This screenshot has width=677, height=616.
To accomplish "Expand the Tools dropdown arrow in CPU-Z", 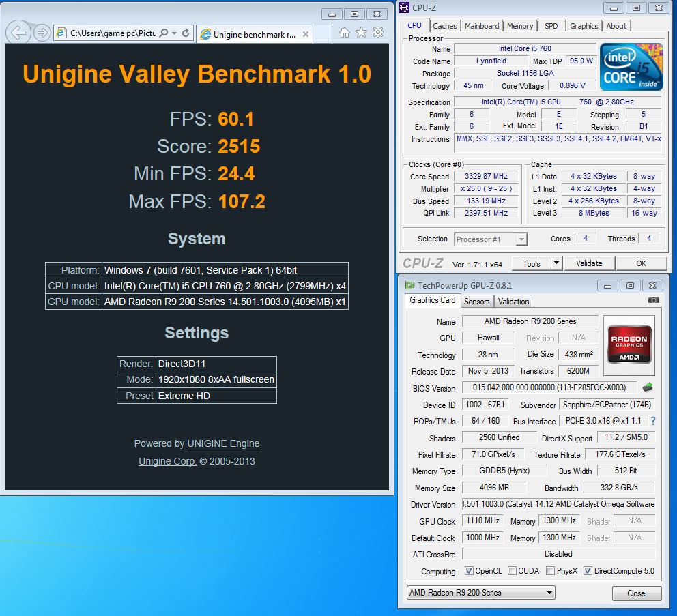I will [x=556, y=263].
